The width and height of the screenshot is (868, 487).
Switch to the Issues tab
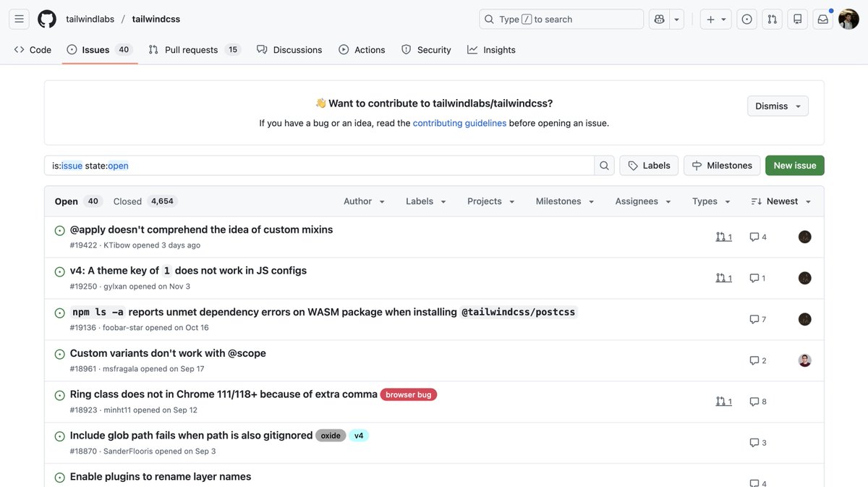[x=99, y=50]
